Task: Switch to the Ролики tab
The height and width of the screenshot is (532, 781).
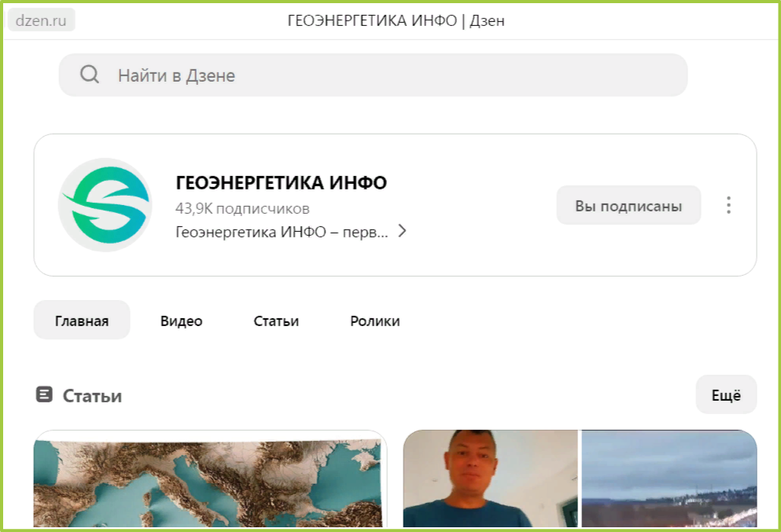Action: 375,321
